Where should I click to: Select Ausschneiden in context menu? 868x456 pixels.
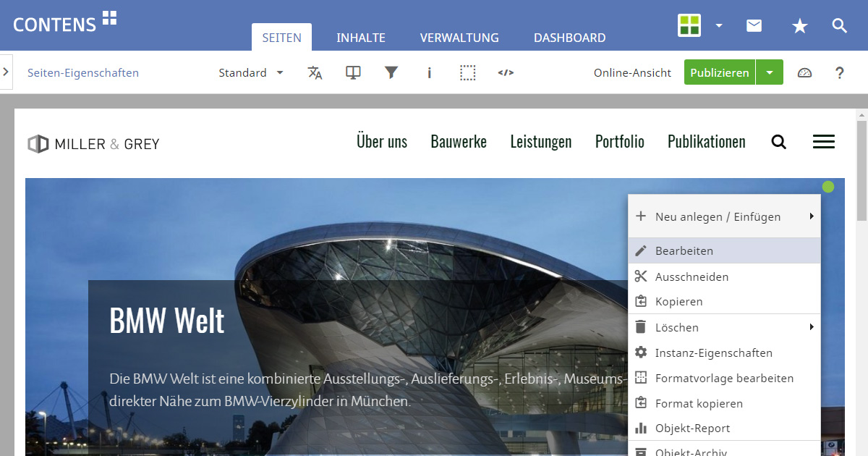[x=724, y=276]
